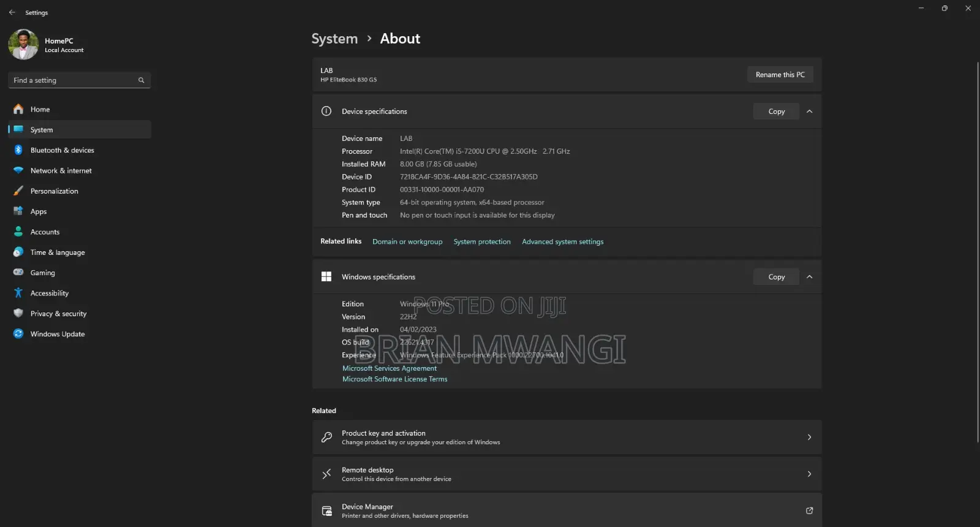Open System protection link
The width and height of the screenshot is (980, 527).
pos(482,242)
